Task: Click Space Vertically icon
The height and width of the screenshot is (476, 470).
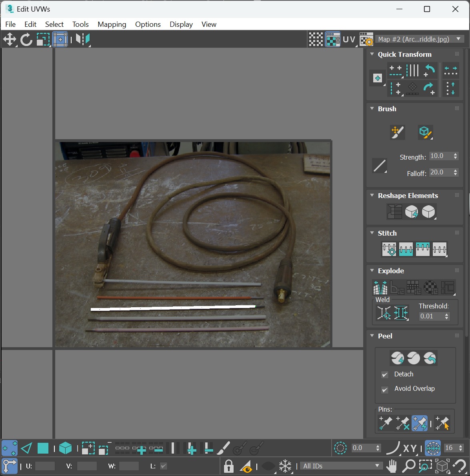Action: tap(450, 88)
